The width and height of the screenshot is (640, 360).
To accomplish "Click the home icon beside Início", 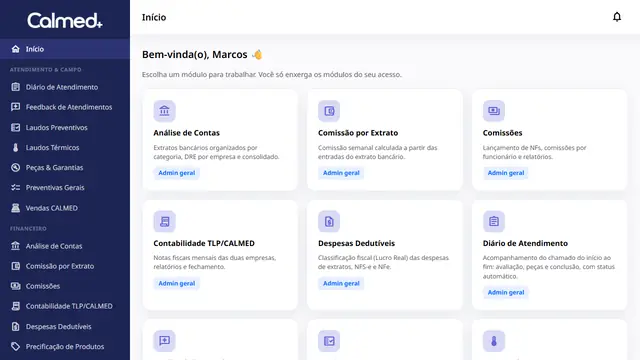I will (16, 49).
